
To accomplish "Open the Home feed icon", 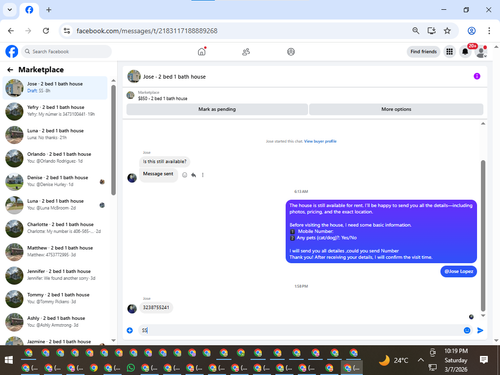I will pos(202,52).
